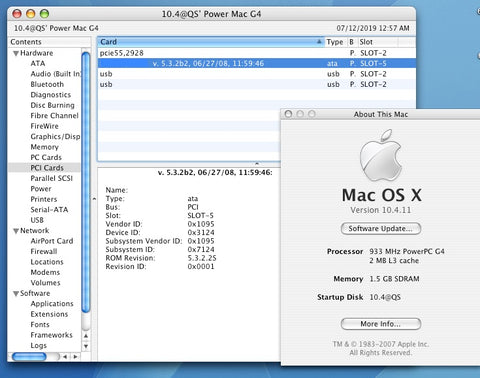The image size is (480, 378).
Task: Select PC Cards in the Contents list
Action: click(x=46, y=157)
